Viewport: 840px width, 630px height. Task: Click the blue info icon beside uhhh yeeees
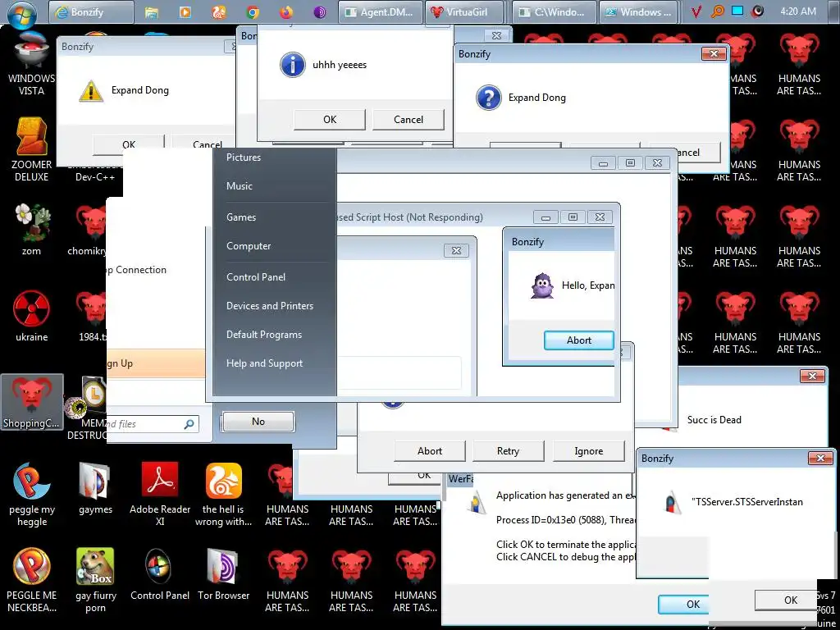click(293, 65)
